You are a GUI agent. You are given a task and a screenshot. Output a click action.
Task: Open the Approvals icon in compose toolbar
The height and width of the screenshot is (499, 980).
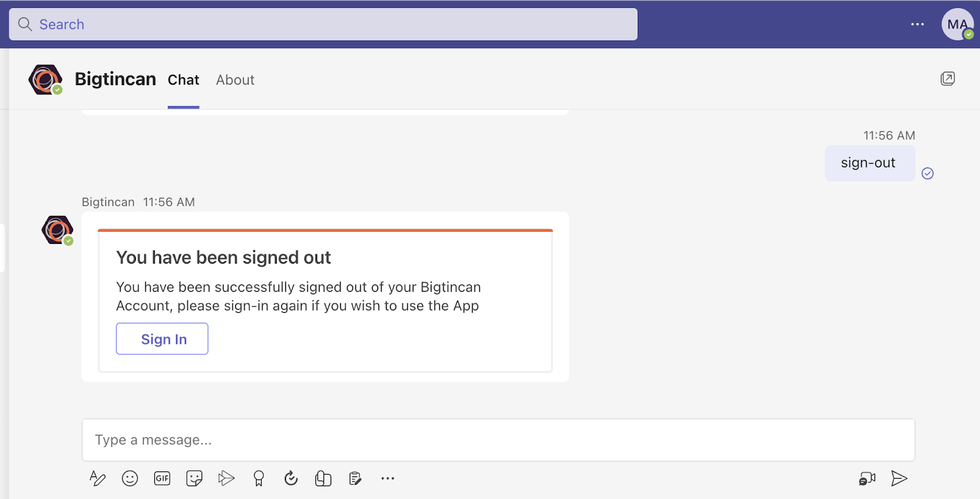[291, 478]
